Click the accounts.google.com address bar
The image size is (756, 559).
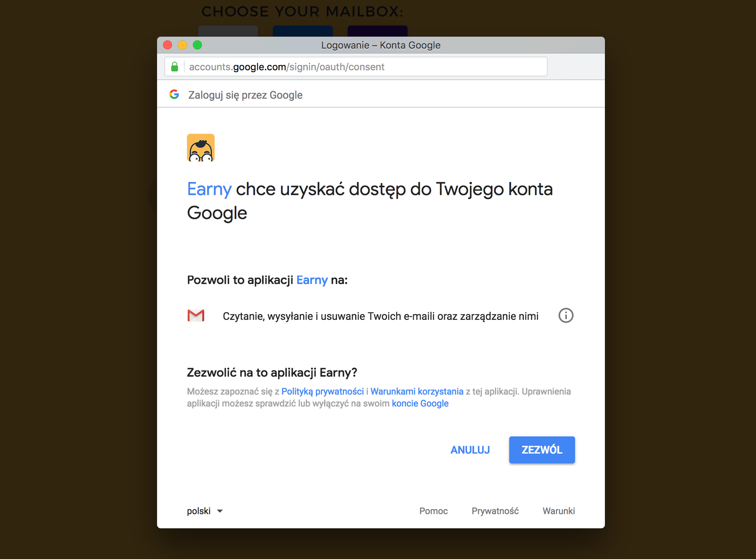click(286, 66)
